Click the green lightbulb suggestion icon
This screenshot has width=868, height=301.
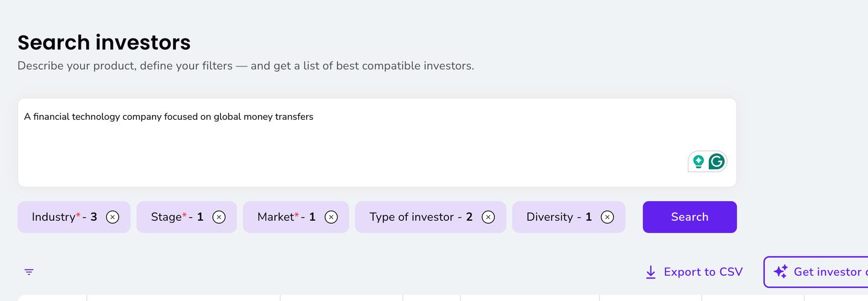699,161
